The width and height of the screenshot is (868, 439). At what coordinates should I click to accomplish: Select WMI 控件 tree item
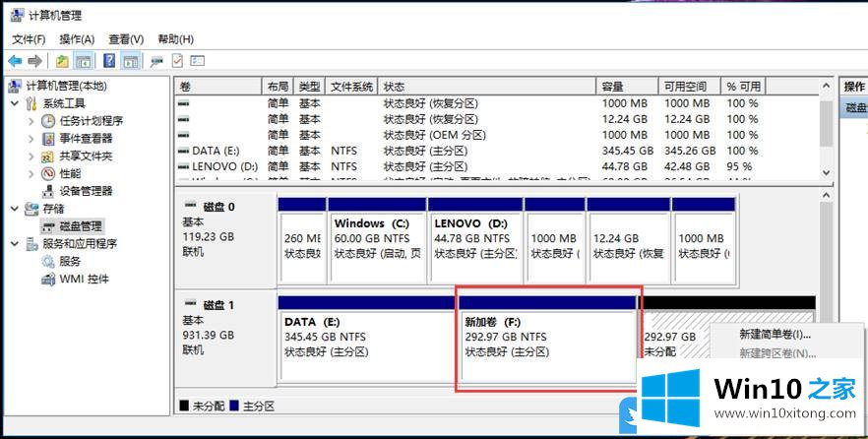coord(84,280)
